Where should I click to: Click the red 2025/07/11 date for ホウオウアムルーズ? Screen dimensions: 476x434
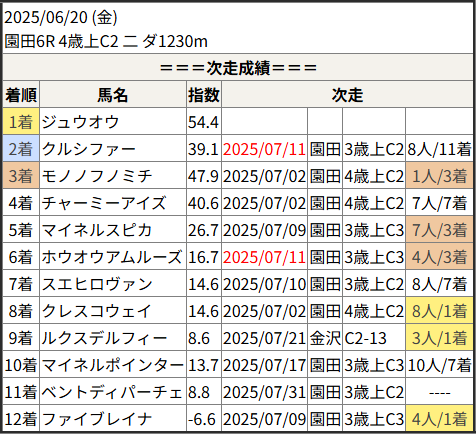pyautogui.click(x=264, y=257)
